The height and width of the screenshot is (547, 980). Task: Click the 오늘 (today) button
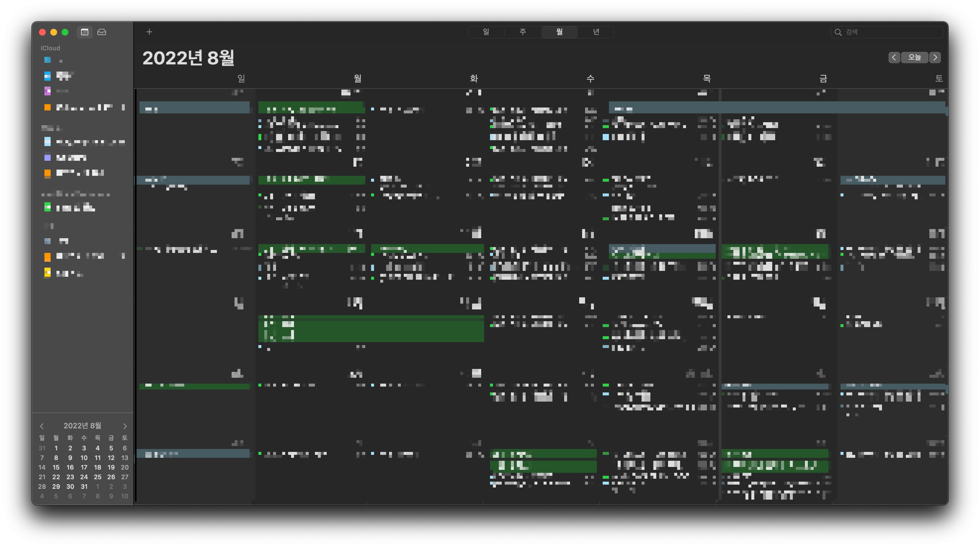click(x=914, y=58)
